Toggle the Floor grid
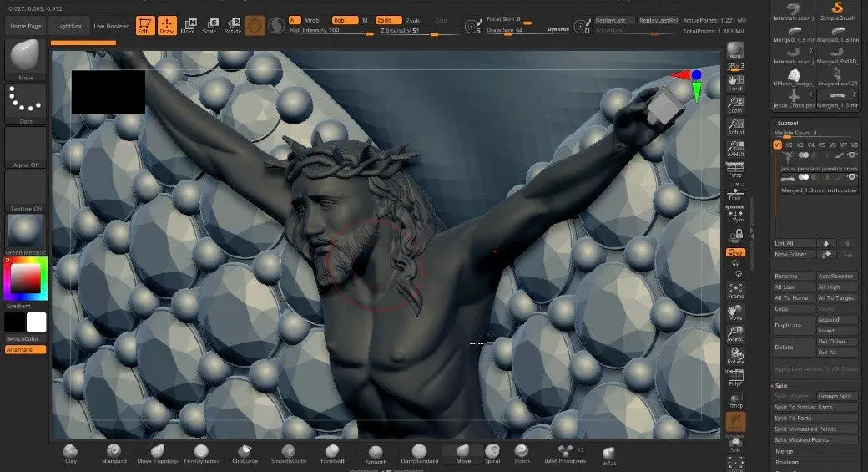 (735, 191)
